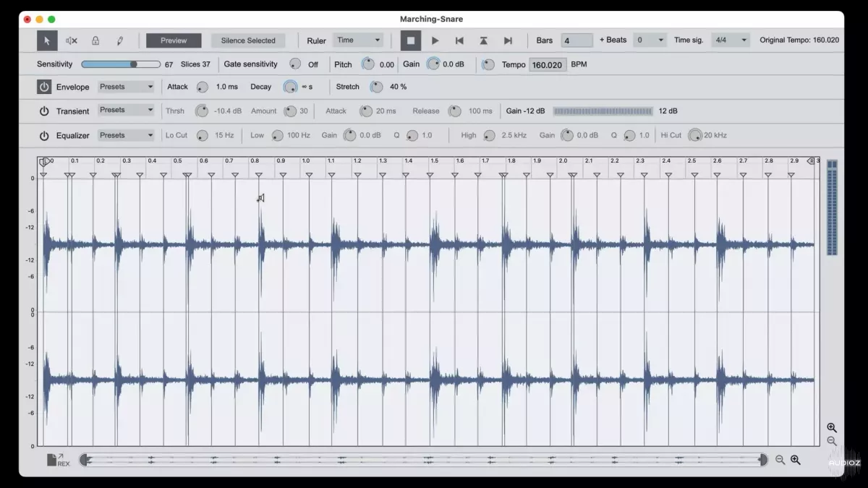Click the main Gain knob

tap(433, 64)
